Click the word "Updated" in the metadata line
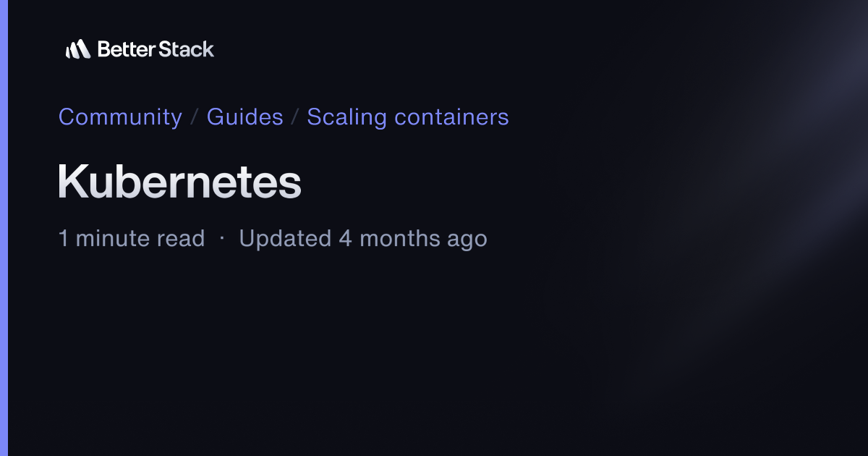868x456 pixels. [x=285, y=238]
